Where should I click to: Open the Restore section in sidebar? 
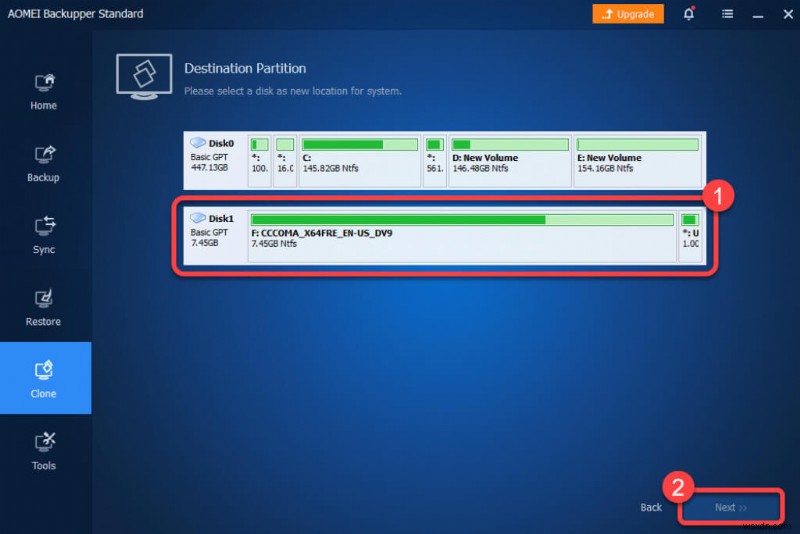pos(44,308)
